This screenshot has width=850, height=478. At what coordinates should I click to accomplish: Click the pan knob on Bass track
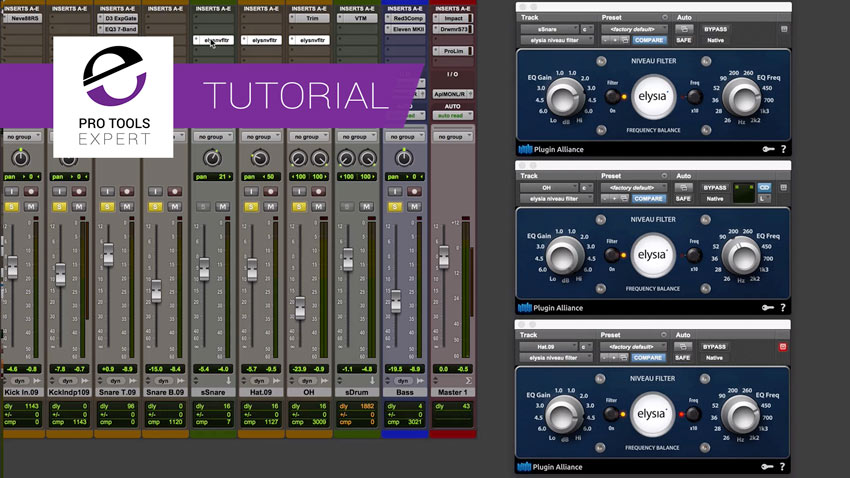pyautogui.click(x=403, y=158)
